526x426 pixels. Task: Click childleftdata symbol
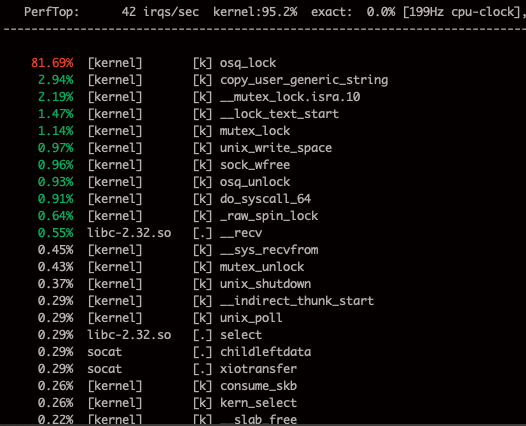[265, 352]
